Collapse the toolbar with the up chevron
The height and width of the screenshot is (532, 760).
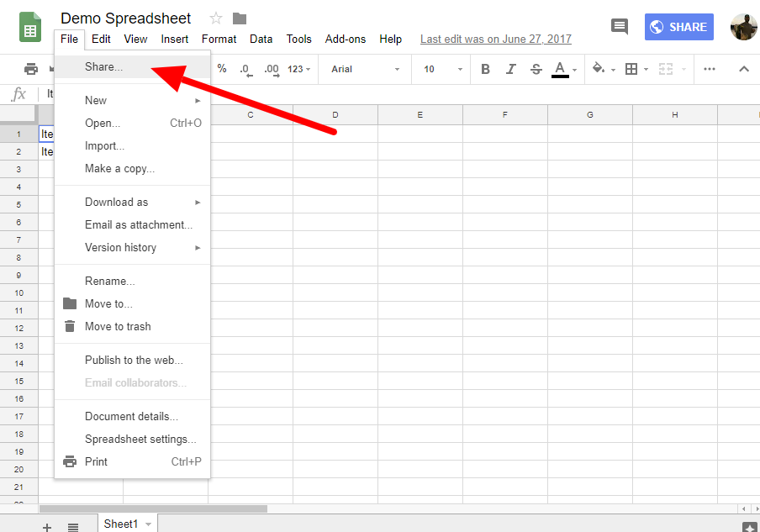point(743,69)
